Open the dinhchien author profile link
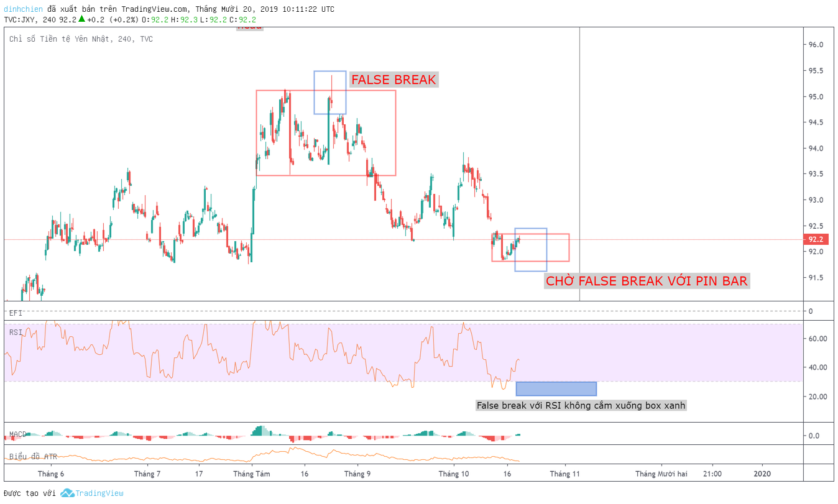Viewport: 838px width, 504px height. tap(23, 9)
